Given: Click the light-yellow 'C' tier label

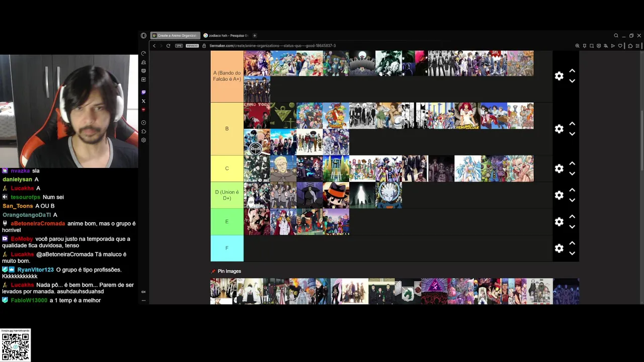Looking at the screenshot, I should pos(227,168).
